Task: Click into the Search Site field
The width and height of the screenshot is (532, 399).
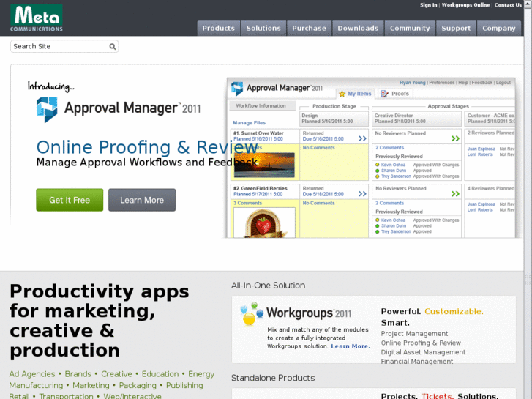Action: [x=59, y=46]
